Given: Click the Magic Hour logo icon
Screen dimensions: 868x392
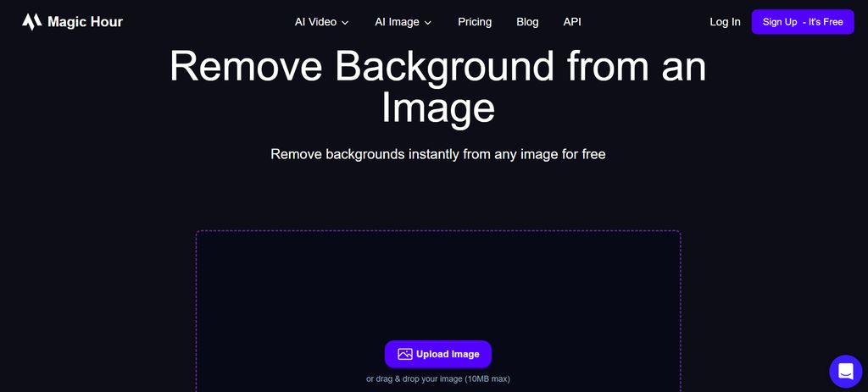Looking at the screenshot, I should click(31, 22).
